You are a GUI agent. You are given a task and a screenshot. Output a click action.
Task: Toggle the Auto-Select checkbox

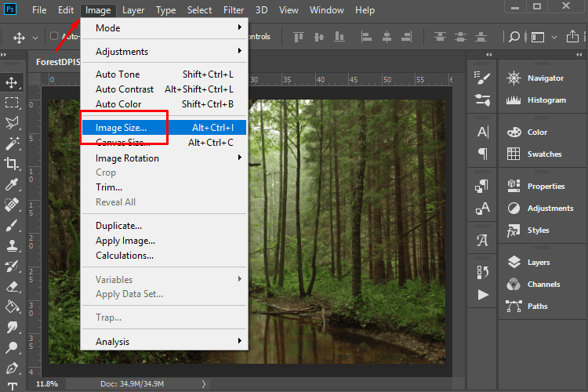coord(54,36)
